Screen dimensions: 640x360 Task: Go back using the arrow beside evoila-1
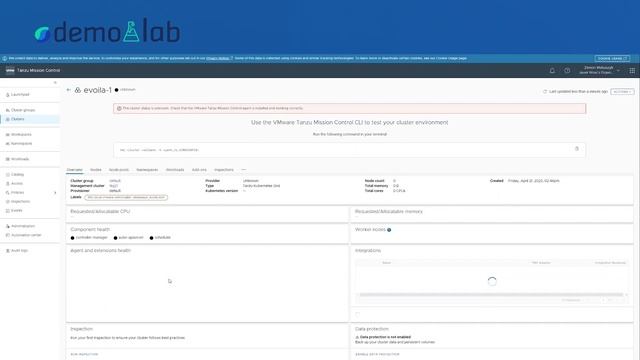coord(69,90)
